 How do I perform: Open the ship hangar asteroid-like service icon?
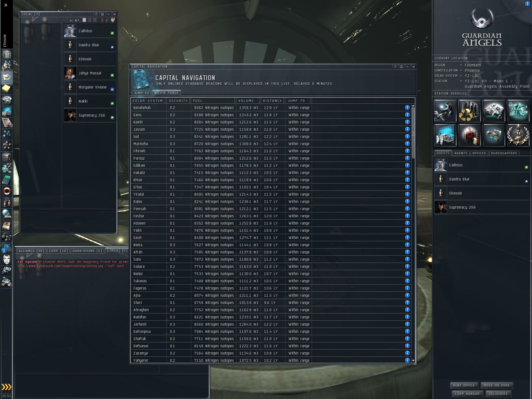click(494, 135)
